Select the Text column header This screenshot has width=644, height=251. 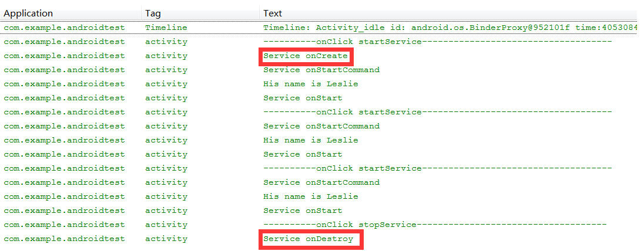pyautogui.click(x=272, y=13)
